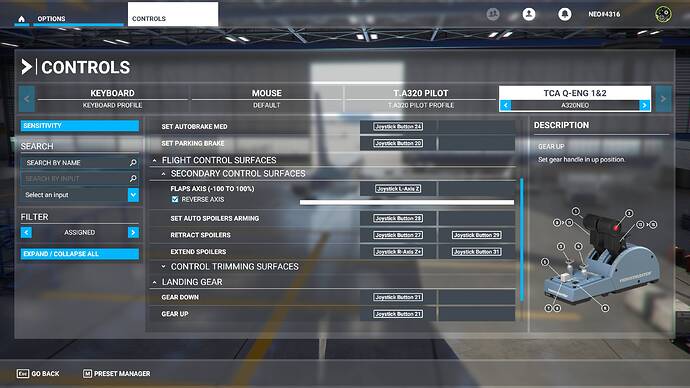
Task: Toggle the Reverse Axis checkbox
Action: [175, 199]
